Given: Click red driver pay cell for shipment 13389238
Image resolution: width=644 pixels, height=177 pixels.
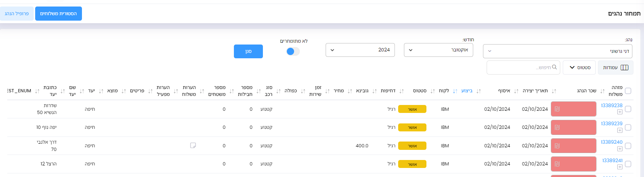Looking at the screenshot, I should (573, 109).
